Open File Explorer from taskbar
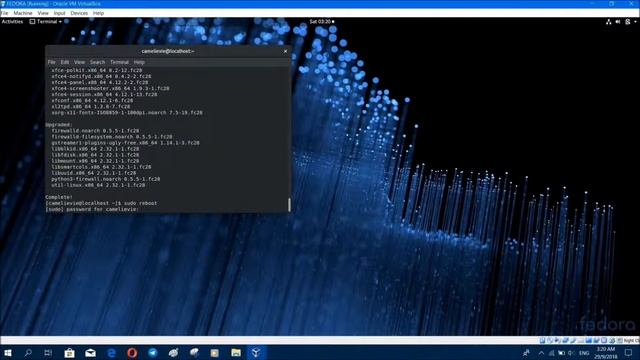The height and width of the screenshot is (360, 640). click(x=236, y=353)
